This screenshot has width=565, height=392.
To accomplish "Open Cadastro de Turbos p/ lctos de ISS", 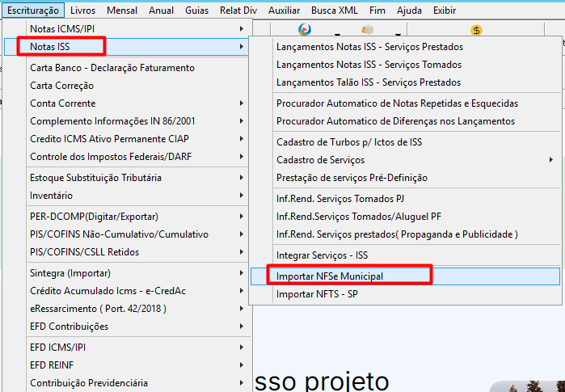I will [x=406, y=142].
